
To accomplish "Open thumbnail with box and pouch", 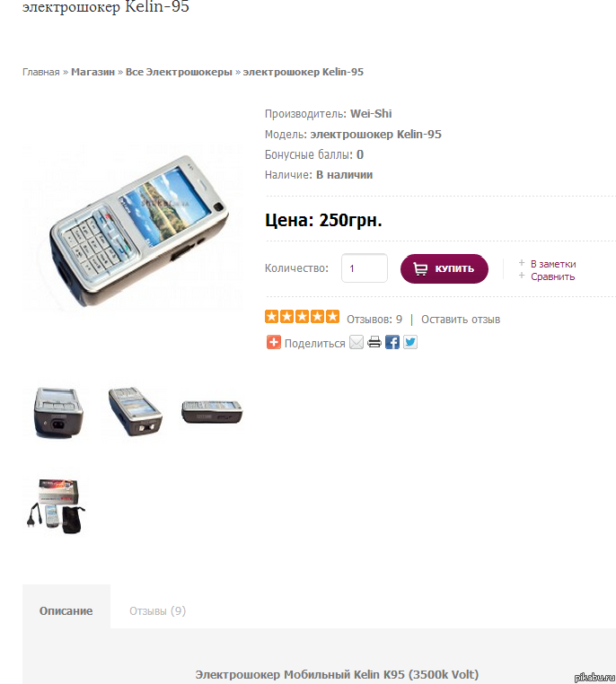I will (x=56, y=505).
